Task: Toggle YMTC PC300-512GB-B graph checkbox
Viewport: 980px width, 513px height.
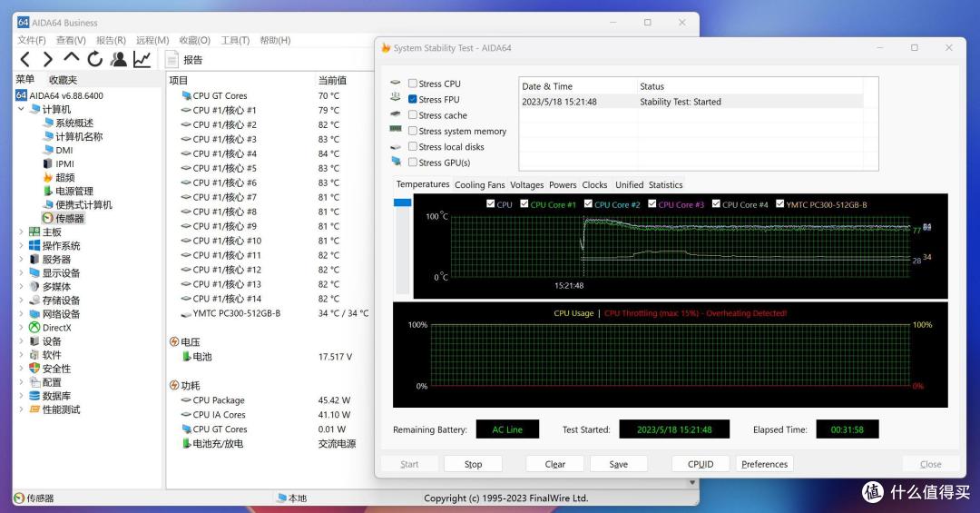Action: coord(780,204)
